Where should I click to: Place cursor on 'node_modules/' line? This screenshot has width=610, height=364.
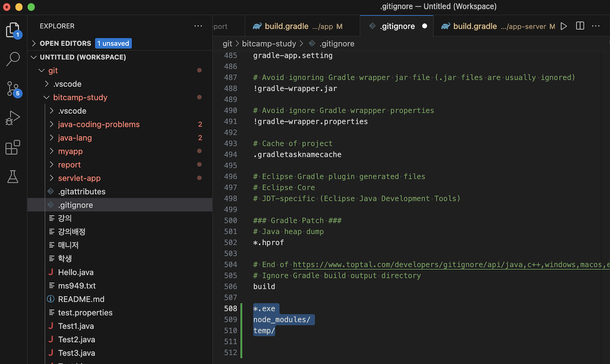(282, 320)
